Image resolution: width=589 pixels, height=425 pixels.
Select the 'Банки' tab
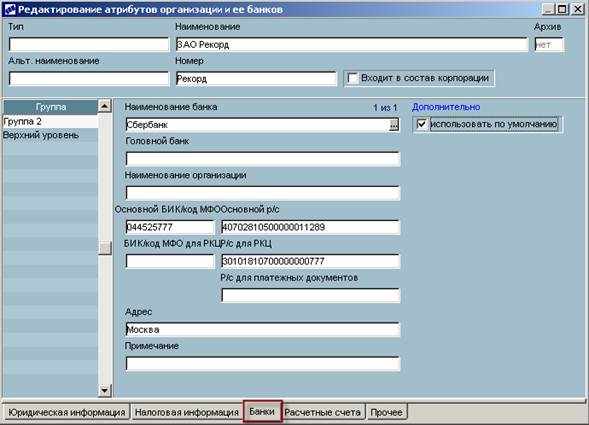coord(262,411)
